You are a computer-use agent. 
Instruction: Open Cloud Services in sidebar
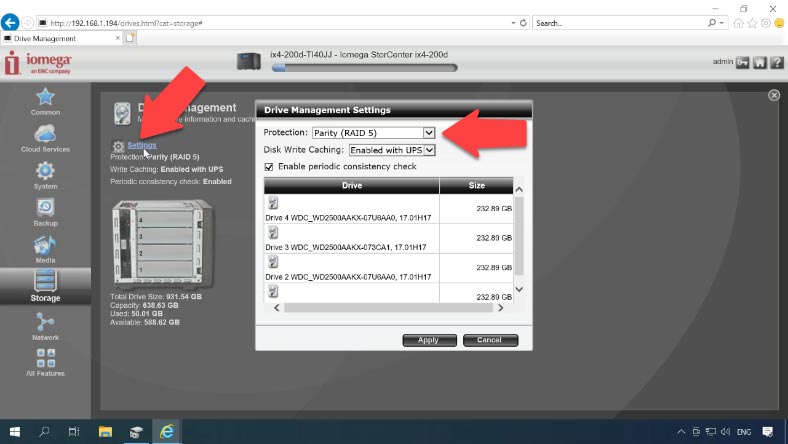(45, 138)
